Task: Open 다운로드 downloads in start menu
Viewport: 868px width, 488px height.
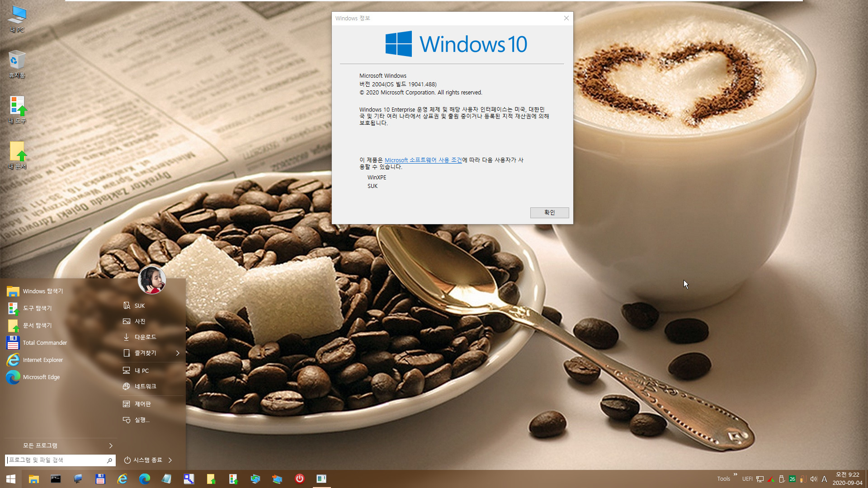Action: point(151,337)
